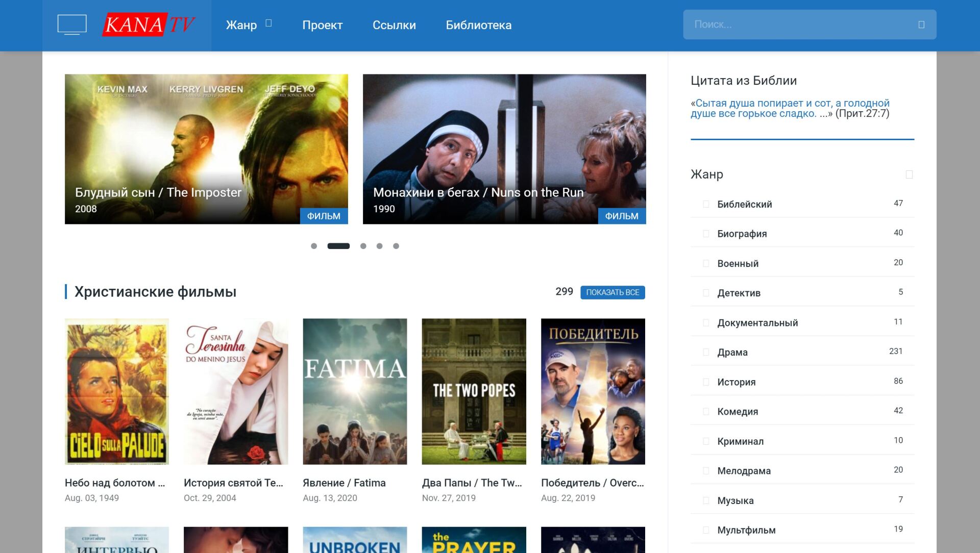Select the Биография genre icon

[x=706, y=234]
